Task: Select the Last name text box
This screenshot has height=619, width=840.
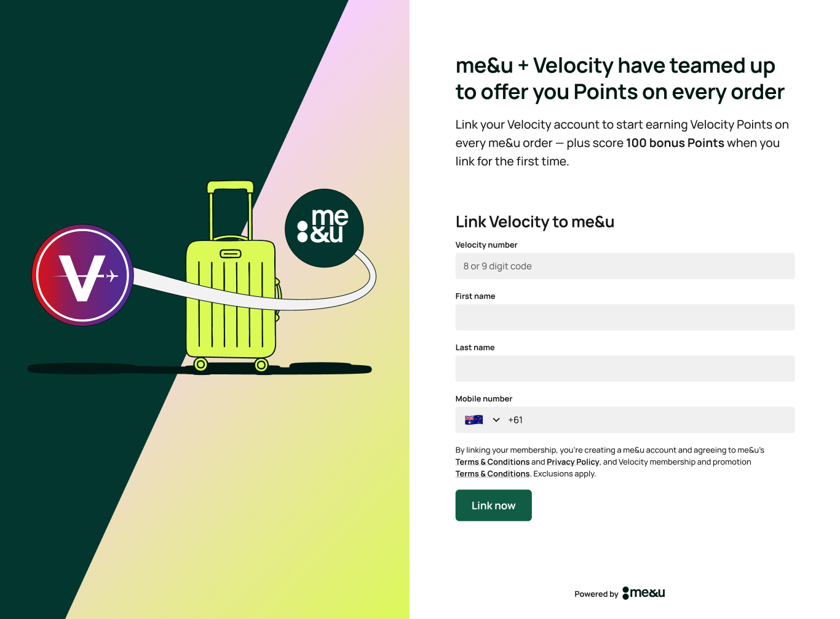Action: tap(625, 369)
